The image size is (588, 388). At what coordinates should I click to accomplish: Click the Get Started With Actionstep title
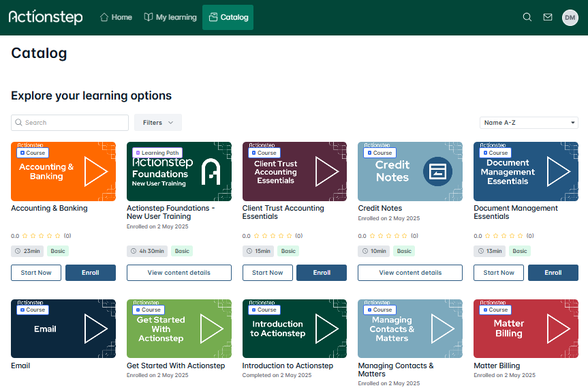tap(176, 366)
